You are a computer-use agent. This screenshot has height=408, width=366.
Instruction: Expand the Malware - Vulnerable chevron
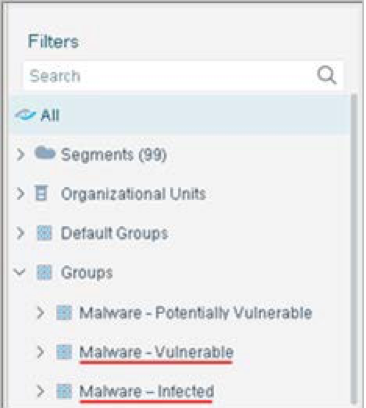[x=40, y=352]
